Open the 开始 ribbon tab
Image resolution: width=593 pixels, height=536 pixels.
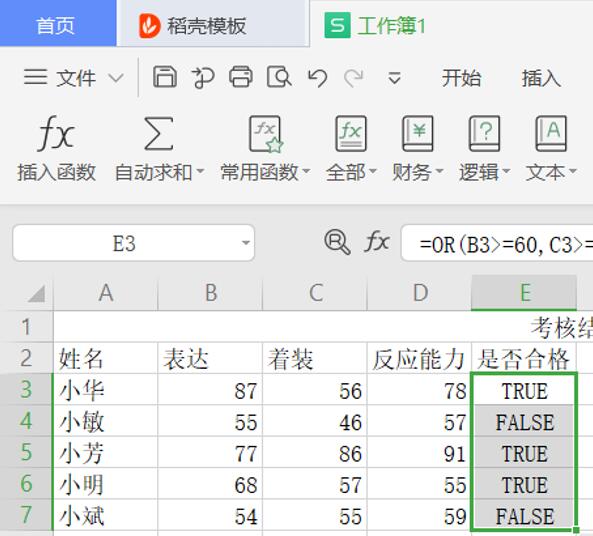coord(461,78)
